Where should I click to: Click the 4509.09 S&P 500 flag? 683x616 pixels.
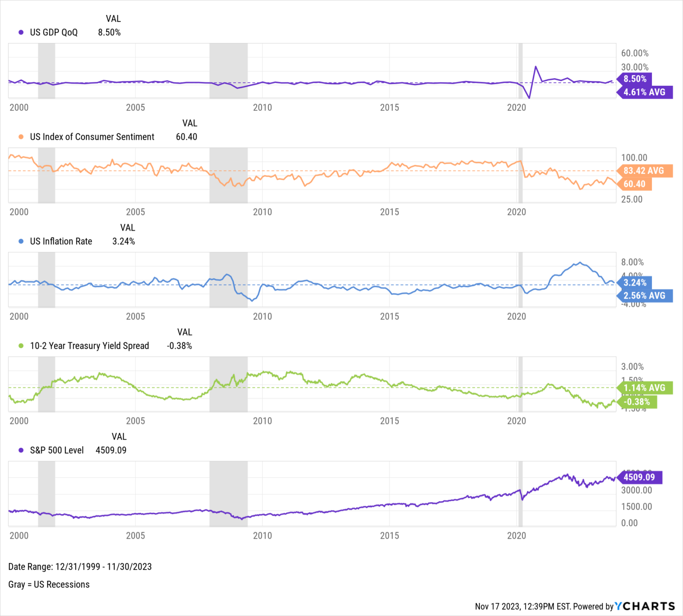click(639, 477)
